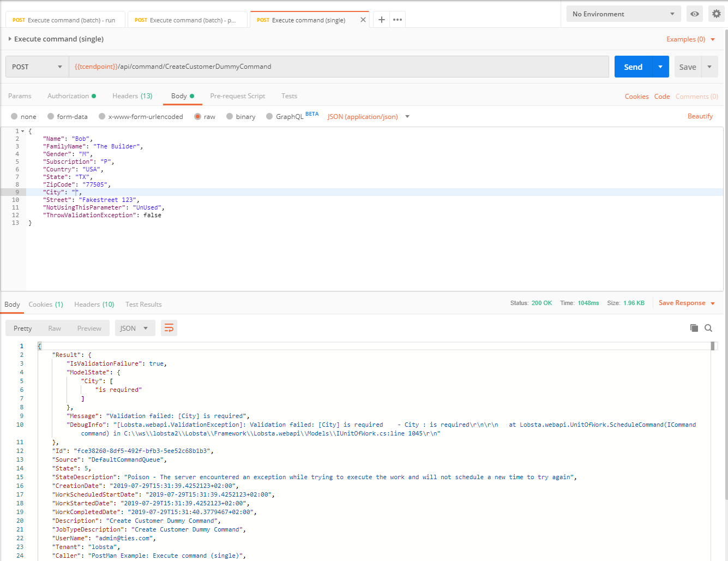Select the form-data body type
The image size is (728, 561).
(x=51, y=116)
